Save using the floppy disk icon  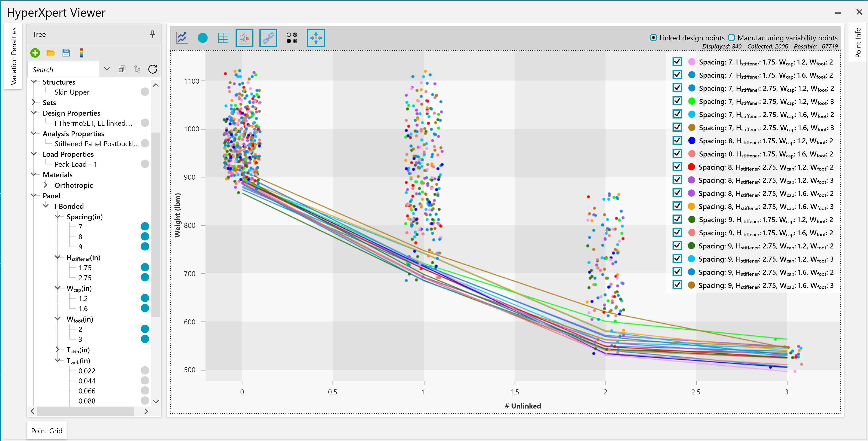66,53
